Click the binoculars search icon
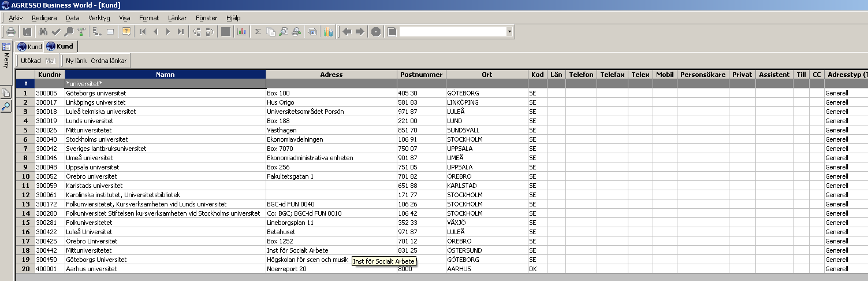The image size is (868, 281). tap(43, 31)
